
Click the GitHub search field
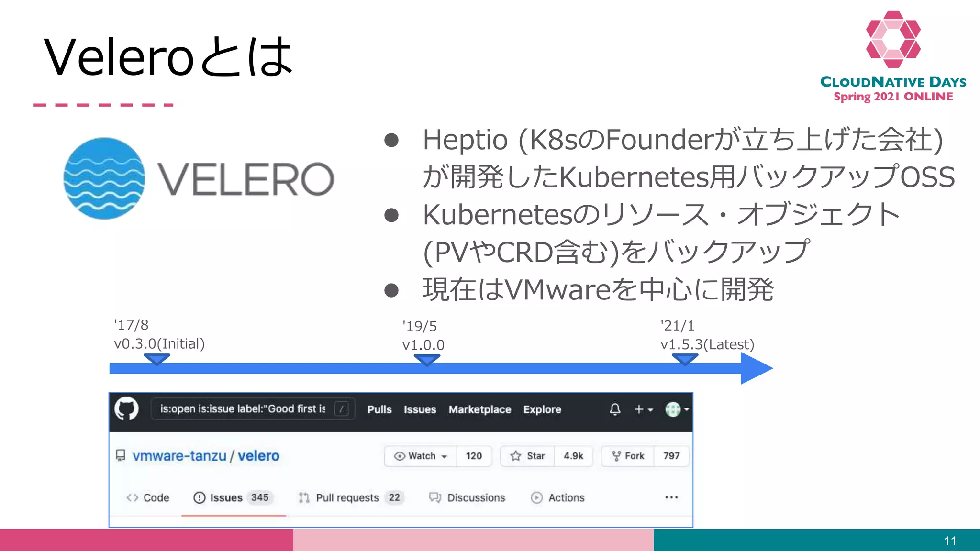[253, 409]
